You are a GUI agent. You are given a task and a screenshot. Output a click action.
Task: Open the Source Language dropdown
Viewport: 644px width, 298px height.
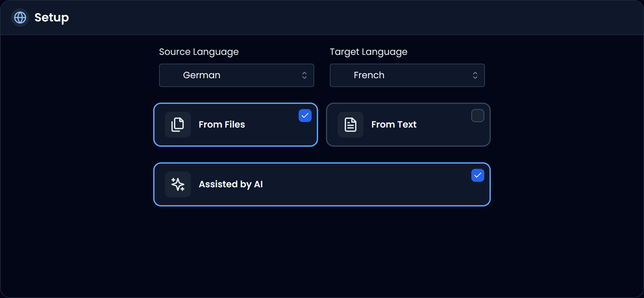(x=236, y=75)
